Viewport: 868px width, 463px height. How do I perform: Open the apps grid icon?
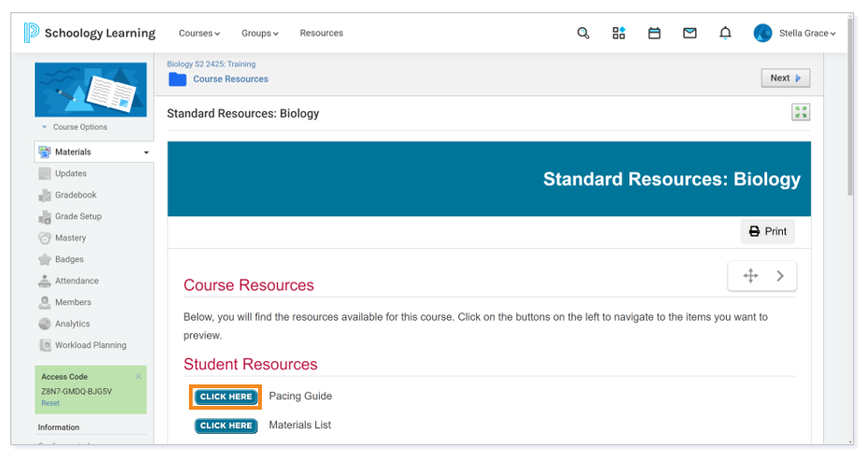coord(618,34)
